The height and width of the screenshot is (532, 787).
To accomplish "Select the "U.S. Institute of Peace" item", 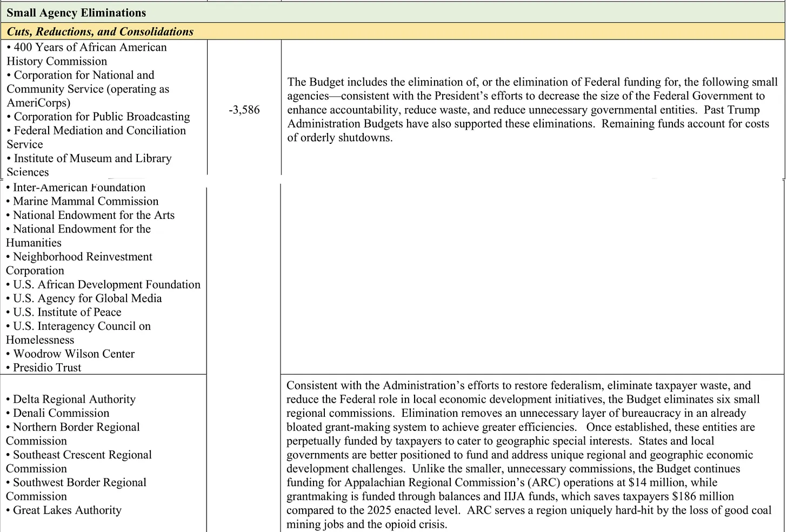I will (67, 312).
